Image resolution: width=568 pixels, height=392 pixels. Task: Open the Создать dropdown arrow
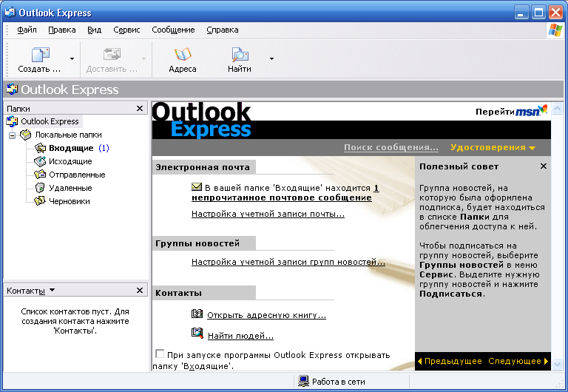(x=72, y=58)
